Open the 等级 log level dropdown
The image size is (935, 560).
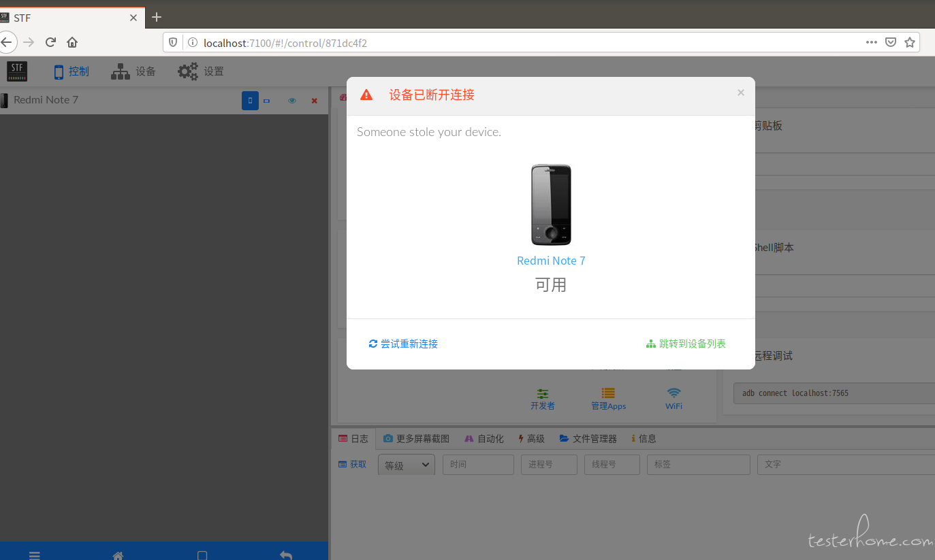click(407, 465)
